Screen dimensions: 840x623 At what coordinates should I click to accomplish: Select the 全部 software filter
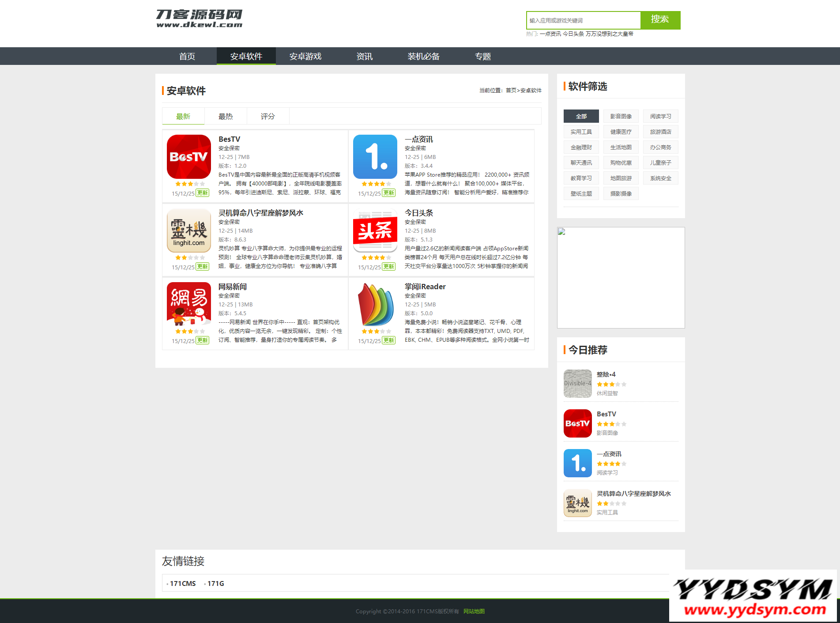pyautogui.click(x=581, y=116)
